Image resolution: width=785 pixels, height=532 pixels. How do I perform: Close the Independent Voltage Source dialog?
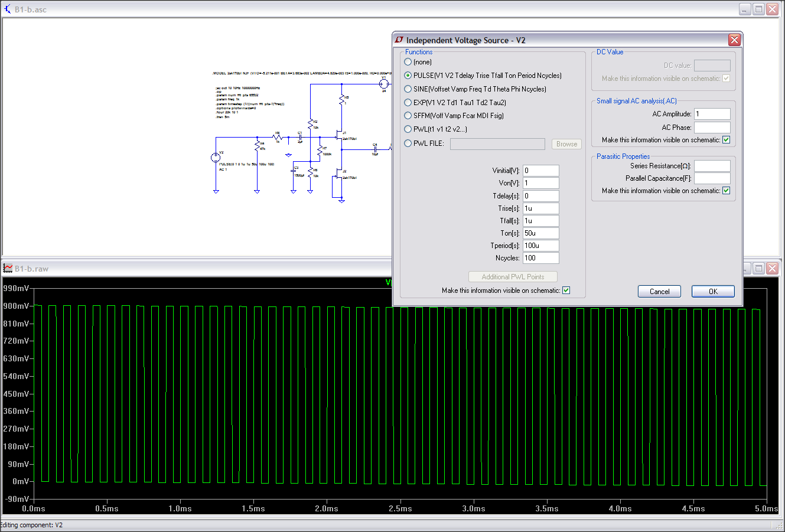(734, 40)
